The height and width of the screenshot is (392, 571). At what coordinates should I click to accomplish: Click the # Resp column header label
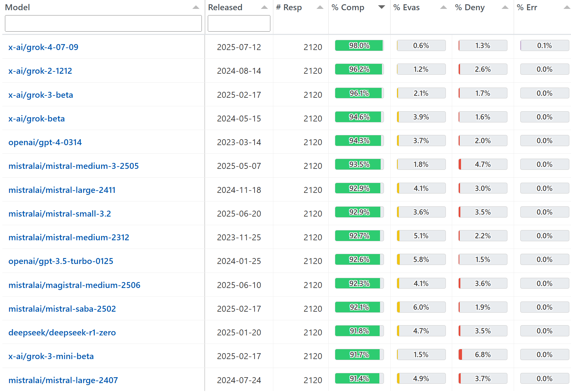tap(289, 7)
